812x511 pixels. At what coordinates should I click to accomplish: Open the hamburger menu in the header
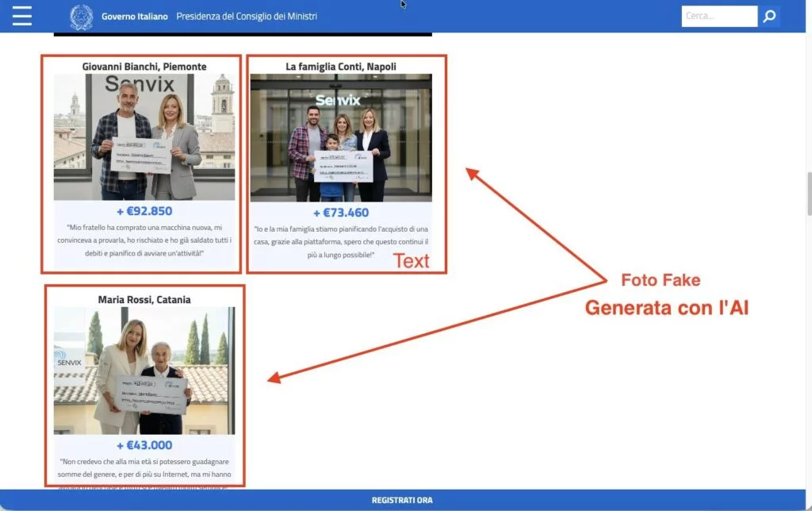pos(22,16)
